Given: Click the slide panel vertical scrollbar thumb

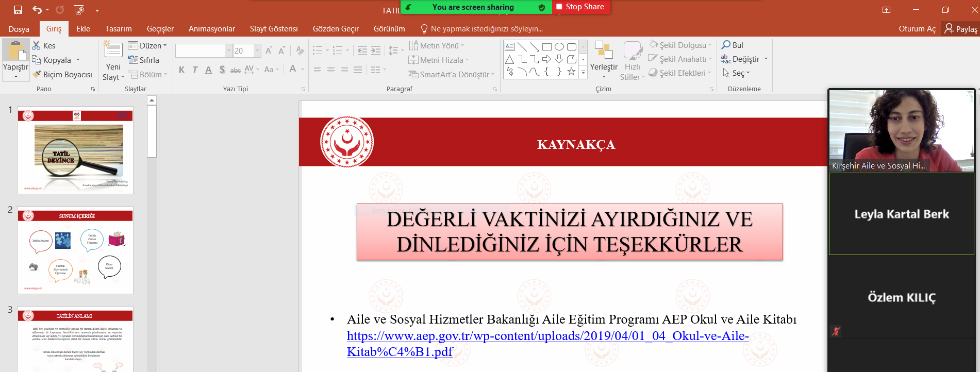Looking at the screenshot, I should (152, 131).
